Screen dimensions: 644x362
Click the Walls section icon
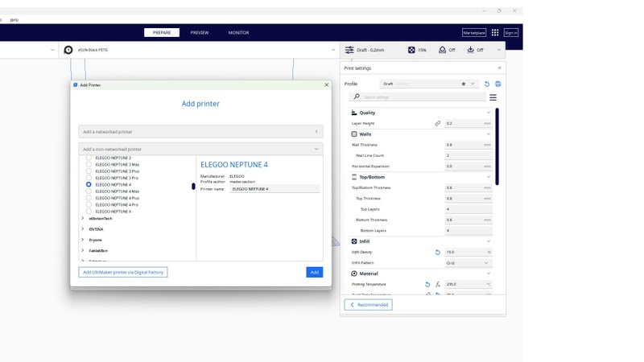tap(354, 134)
